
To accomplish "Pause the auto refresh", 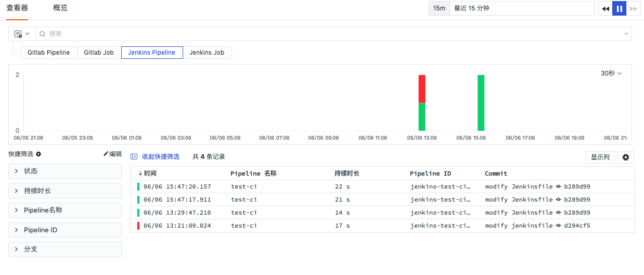I will pos(619,8).
